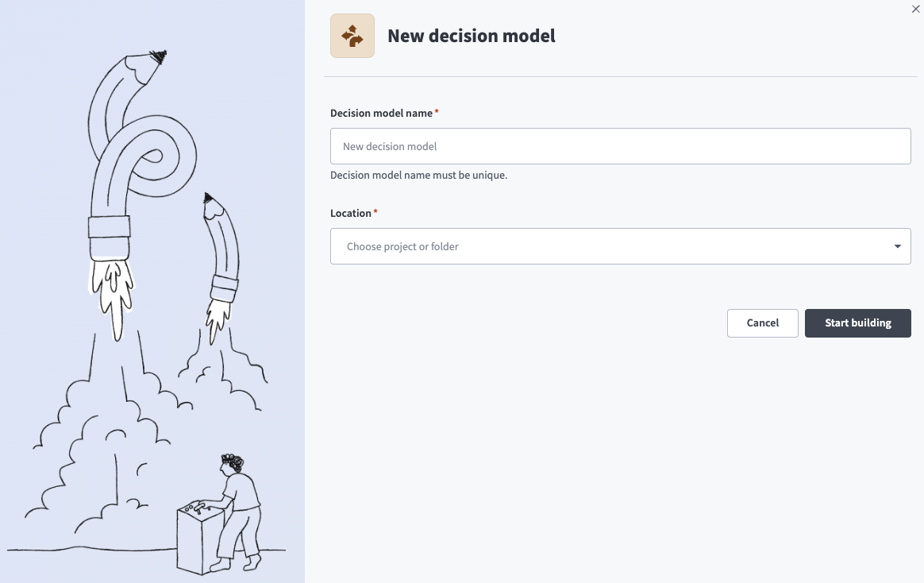Click inside the Decision model name text box
The height and width of the screenshot is (583, 924).
(621, 146)
